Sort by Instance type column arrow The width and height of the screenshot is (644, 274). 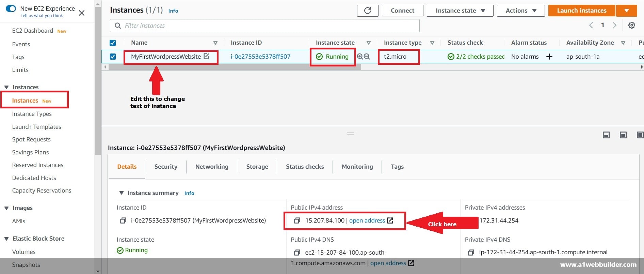click(432, 43)
